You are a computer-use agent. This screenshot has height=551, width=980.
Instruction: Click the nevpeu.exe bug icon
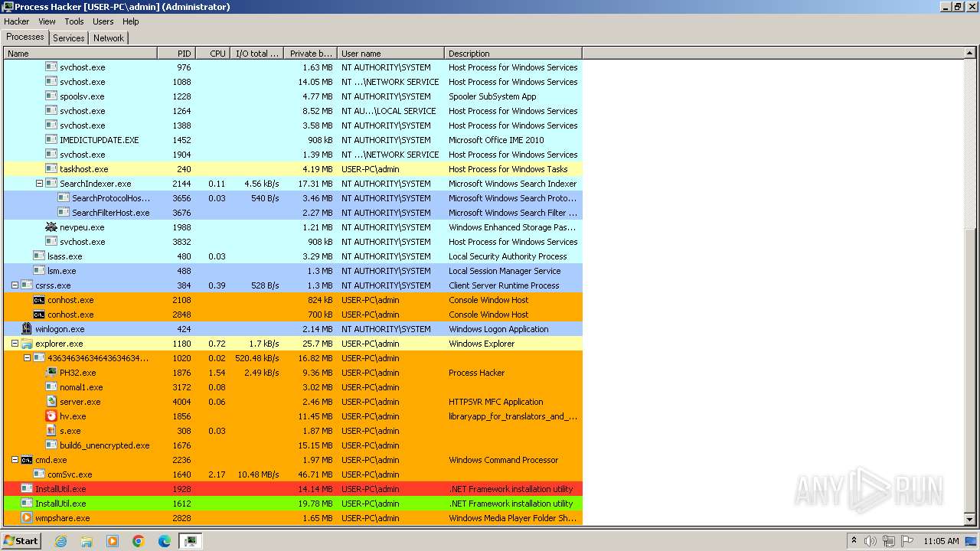coord(51,227)
